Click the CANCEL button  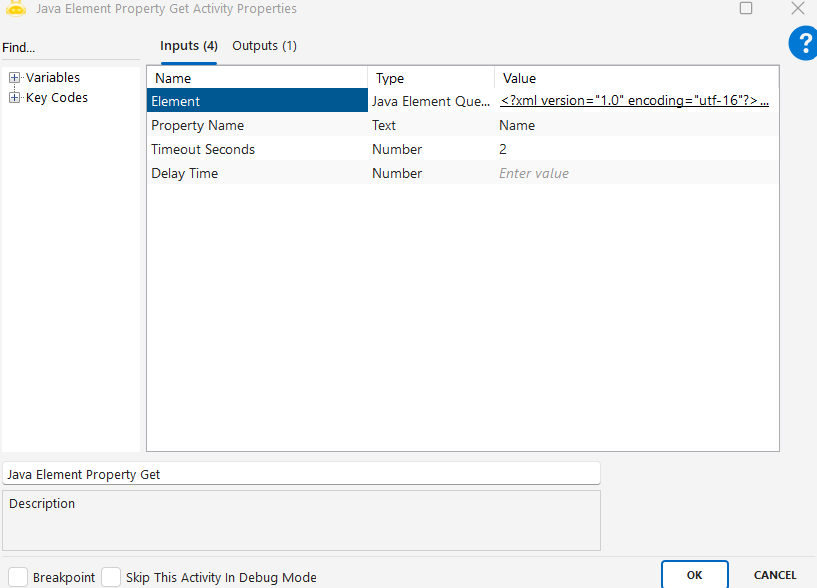(x=775, y=575)
